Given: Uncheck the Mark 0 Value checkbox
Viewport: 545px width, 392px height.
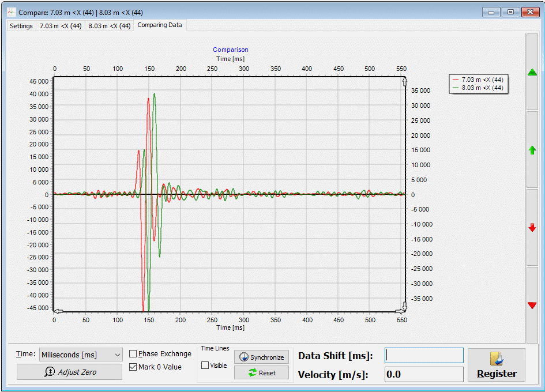Looking at the screenshot, I should tap(133, 367).
